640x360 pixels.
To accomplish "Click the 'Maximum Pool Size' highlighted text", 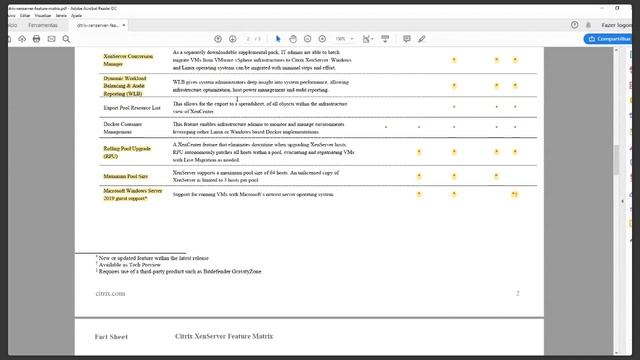I will [125, 176].
